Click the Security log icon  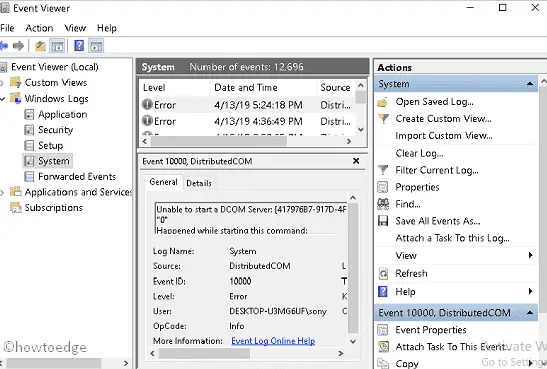point(29,130)
